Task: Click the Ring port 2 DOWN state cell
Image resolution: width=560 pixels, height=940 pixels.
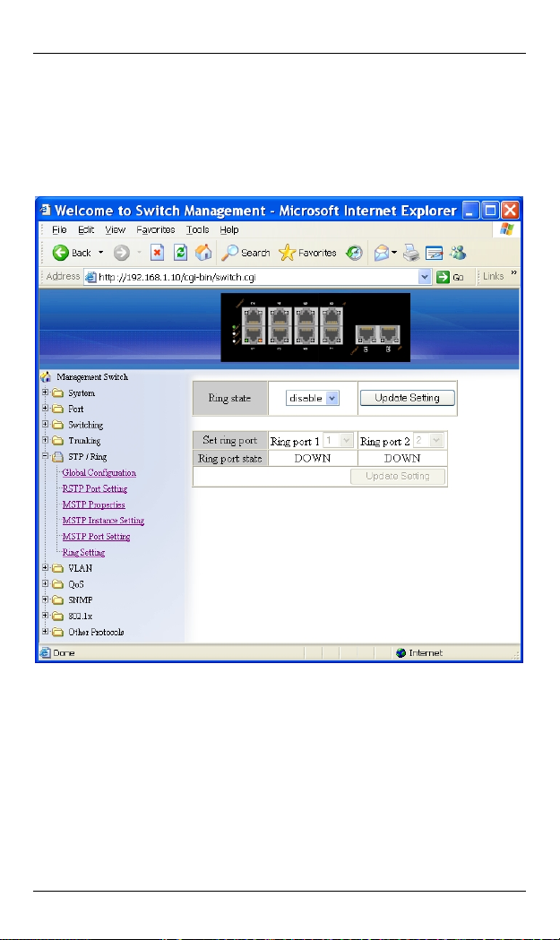Action: (402, 459)
